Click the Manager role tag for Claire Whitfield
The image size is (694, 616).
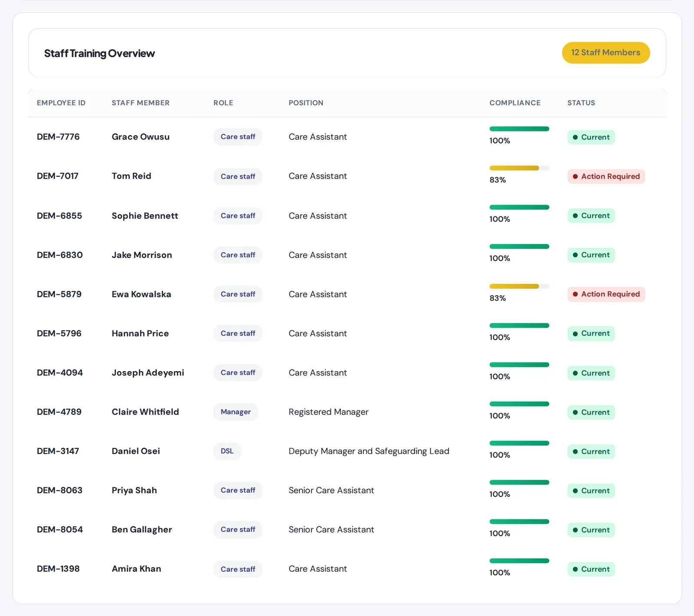click(x=236, y=412)
